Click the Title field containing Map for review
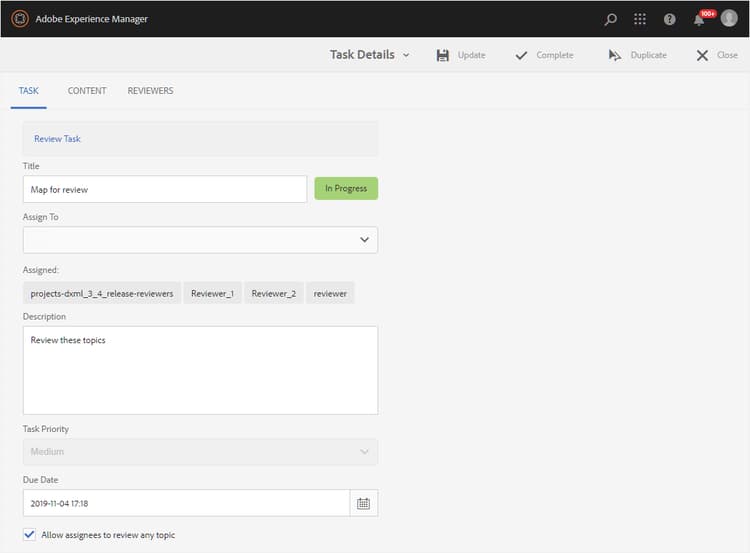The width and height of the screenshot is (750, 553). pos(165,189)
